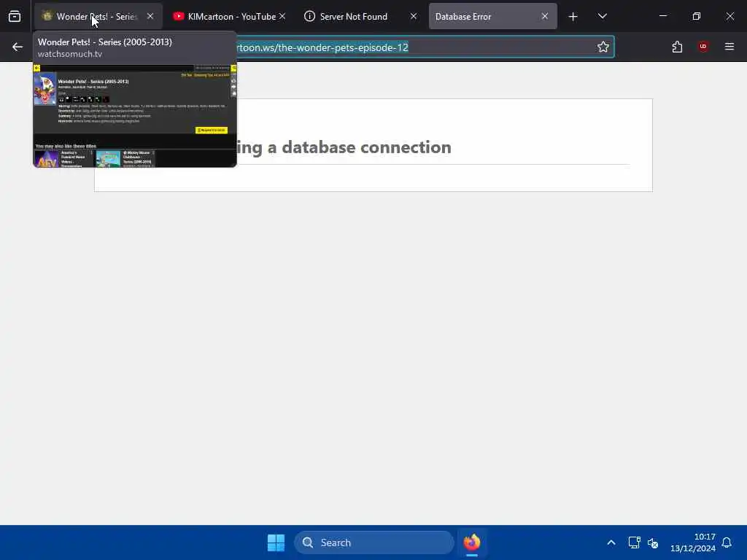Image resolution: width=747 pixels, height=560 pixels.
Task: Click the Wonder Pets tab preview thumbnail
Action: [135, 116]
